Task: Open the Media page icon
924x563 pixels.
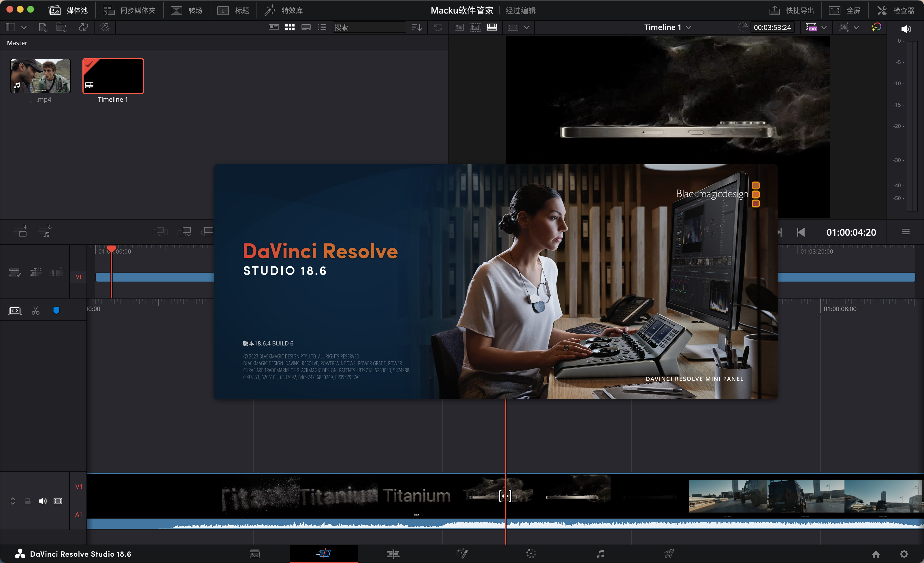Action: point(254,553)
